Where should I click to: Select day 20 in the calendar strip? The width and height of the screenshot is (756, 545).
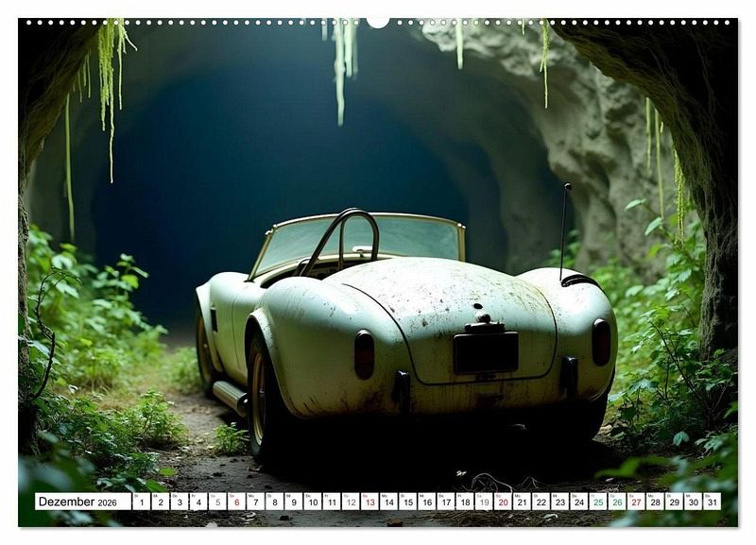point(503,502)
